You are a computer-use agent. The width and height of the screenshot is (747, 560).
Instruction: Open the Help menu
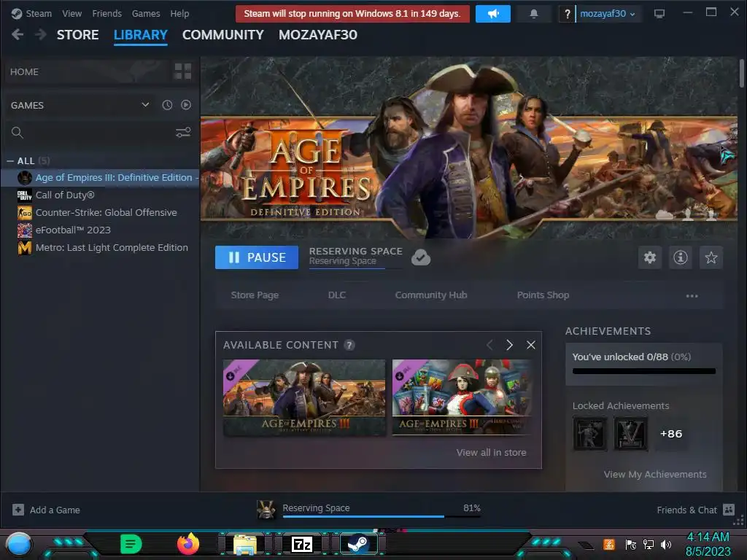point(179,13)
